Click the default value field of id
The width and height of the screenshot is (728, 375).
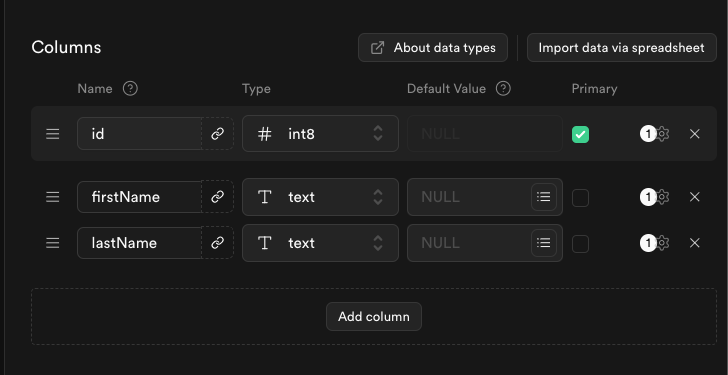point(485,134)
